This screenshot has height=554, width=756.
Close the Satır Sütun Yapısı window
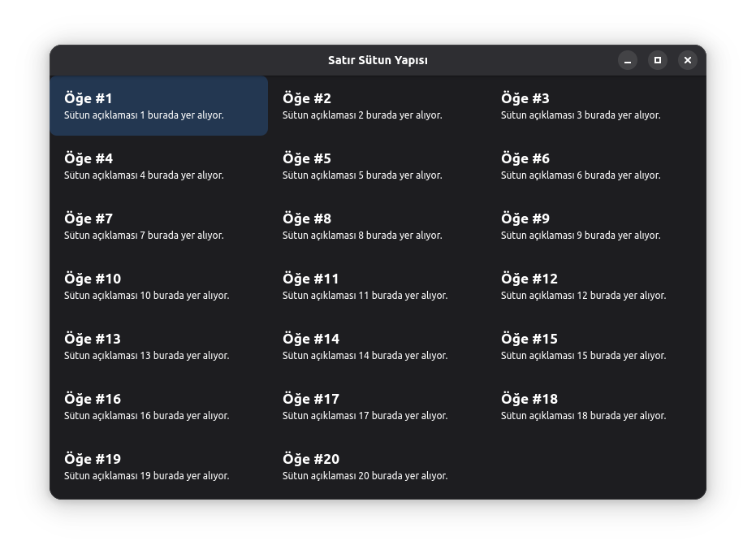click(688, 60)
